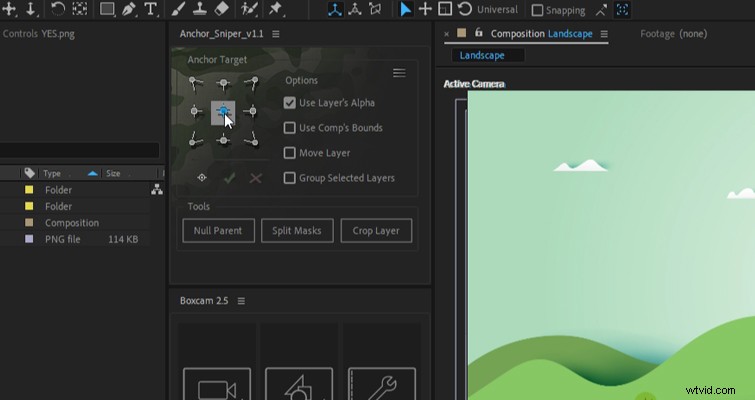The image size is (755, 400).
Task: Select the Type tool
Action: 151,9
